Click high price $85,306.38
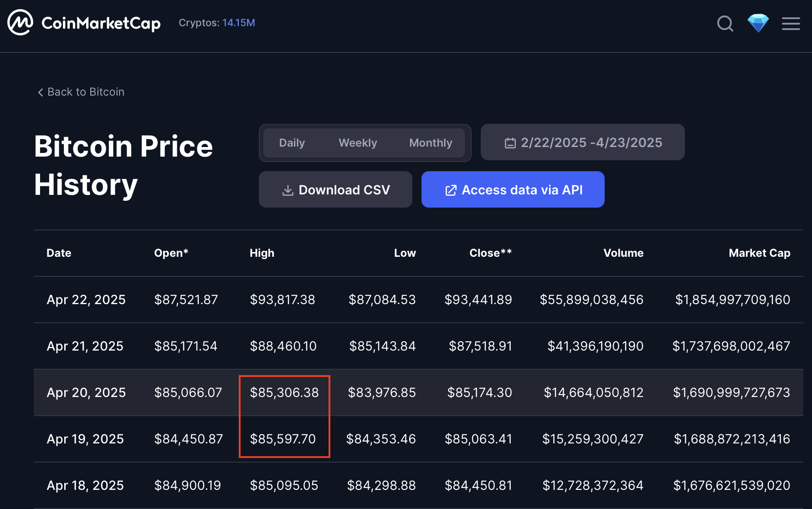This screenshot has height=509, width=812. [284, 392]
